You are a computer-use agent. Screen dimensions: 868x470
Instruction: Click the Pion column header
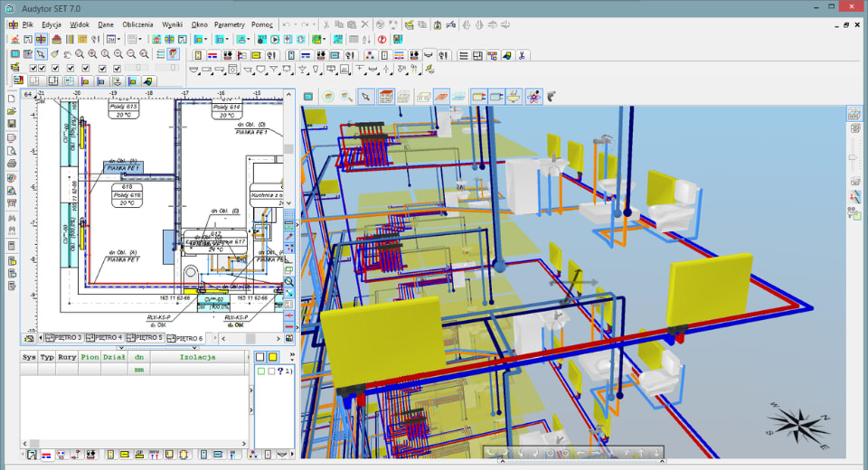(x=90, y=357)
